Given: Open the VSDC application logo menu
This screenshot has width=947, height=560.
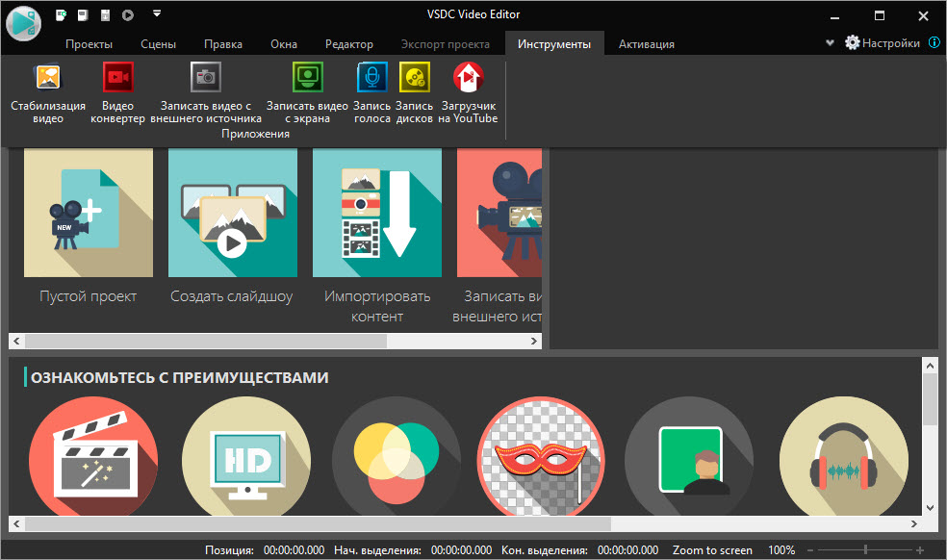Looking at the screenshot, I should coord(23,23).
